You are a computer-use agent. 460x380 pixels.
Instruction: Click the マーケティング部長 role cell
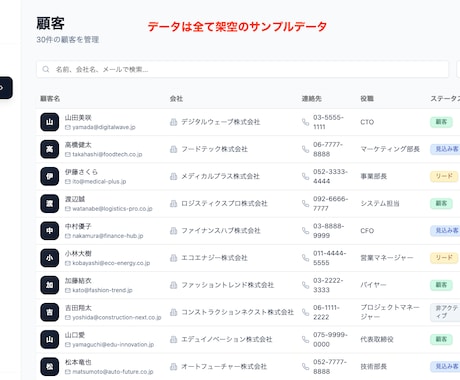[x=390, y=149]
